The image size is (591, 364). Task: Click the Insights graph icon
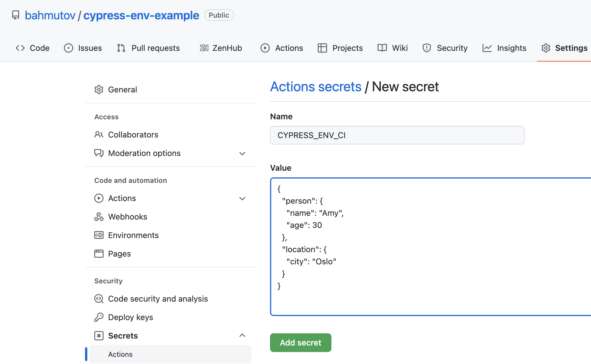coord(487,48)
